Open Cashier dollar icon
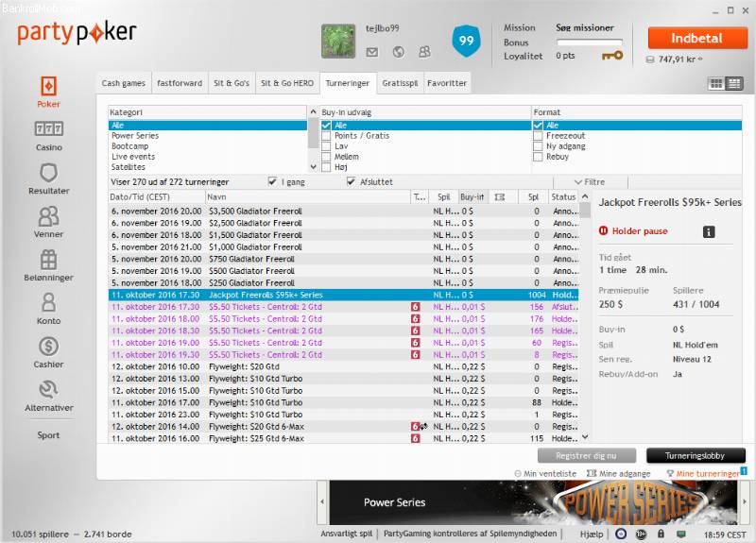 tap(48, 346)
